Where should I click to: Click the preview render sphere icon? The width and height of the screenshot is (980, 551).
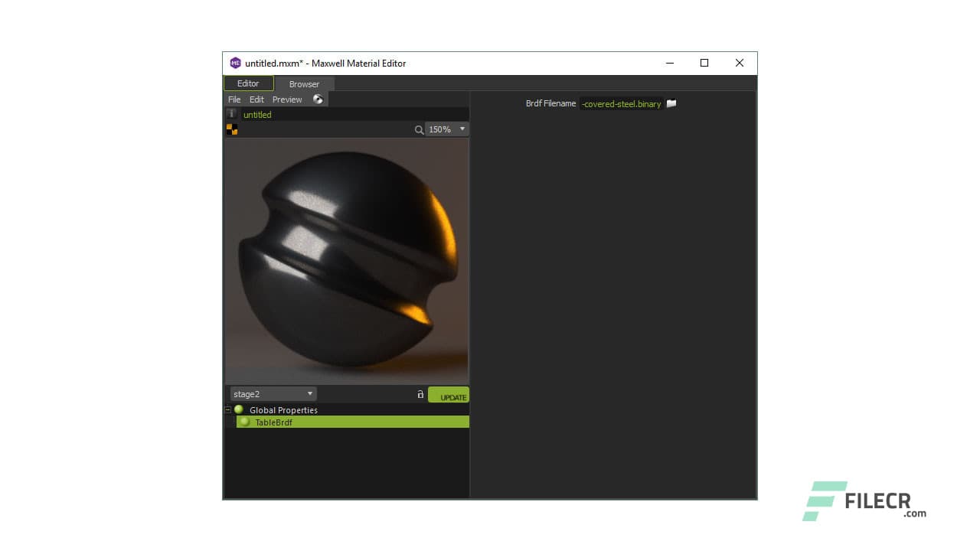coord(318,99)
